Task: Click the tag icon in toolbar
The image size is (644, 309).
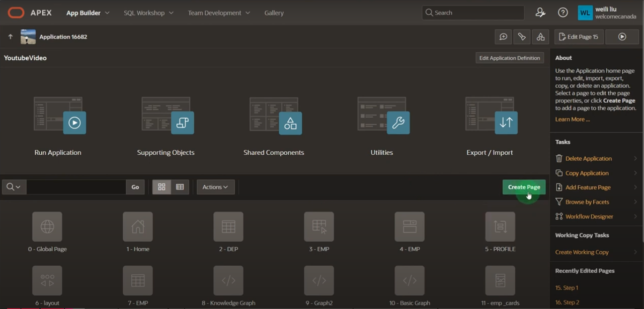Action: tap(522, 37)
